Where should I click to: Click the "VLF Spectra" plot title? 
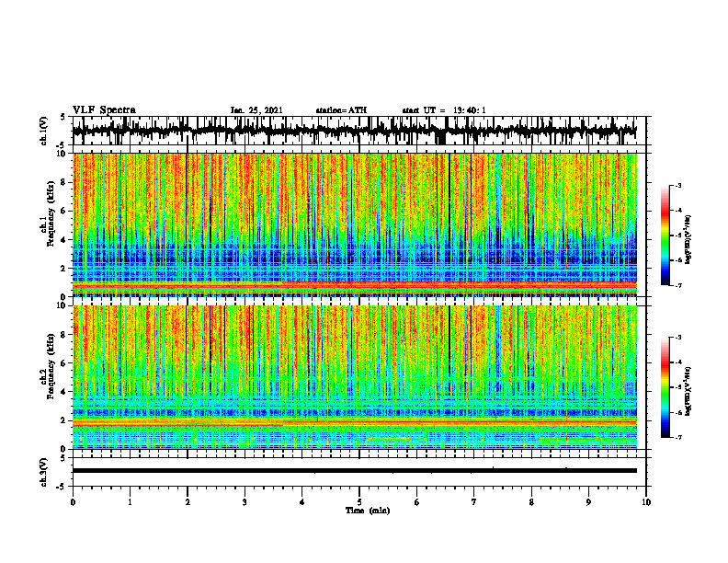click(x=104, y=110)
